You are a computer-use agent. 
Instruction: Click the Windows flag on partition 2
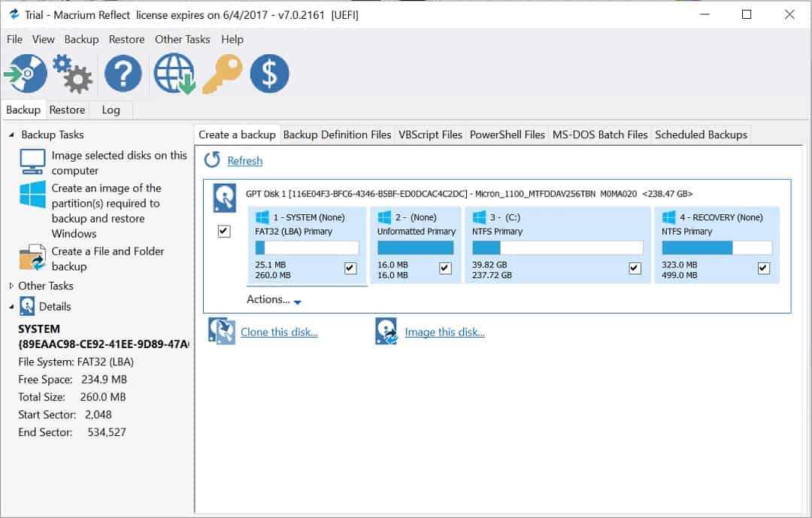pos(384,217)
